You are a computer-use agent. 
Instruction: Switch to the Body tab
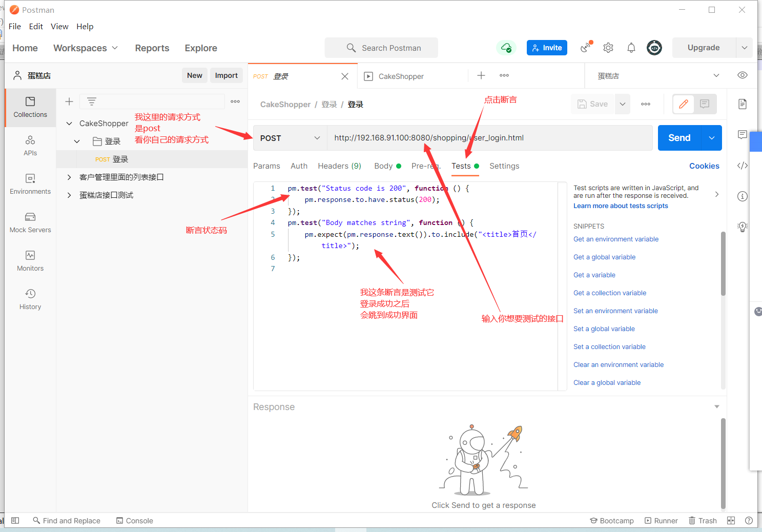387,166
